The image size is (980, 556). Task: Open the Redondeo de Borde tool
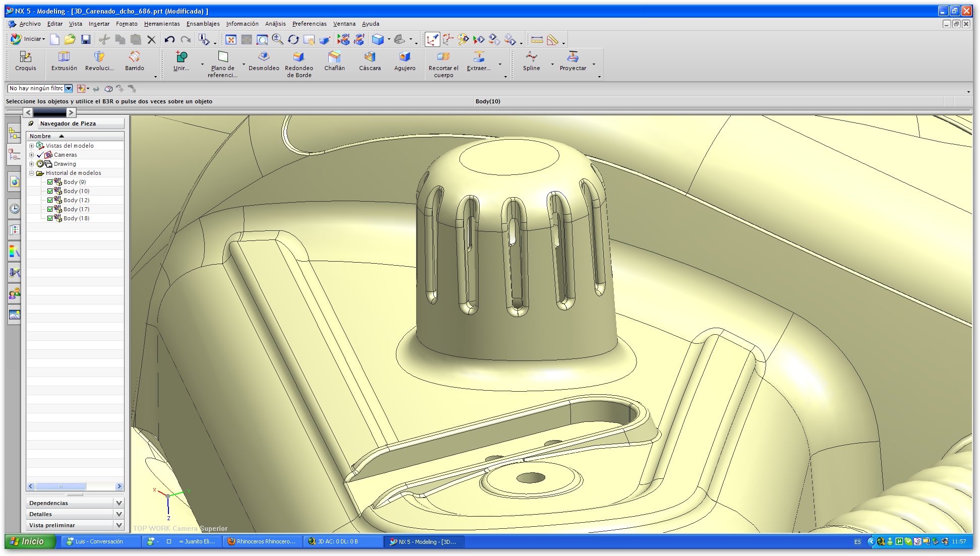(x=299, y=64)
